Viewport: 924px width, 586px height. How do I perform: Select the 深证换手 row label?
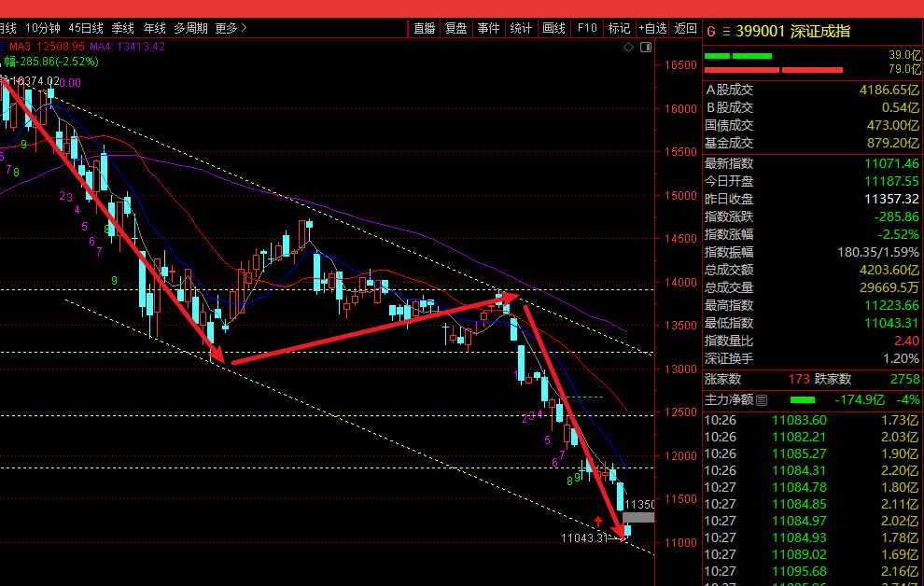tap(729, 358)
